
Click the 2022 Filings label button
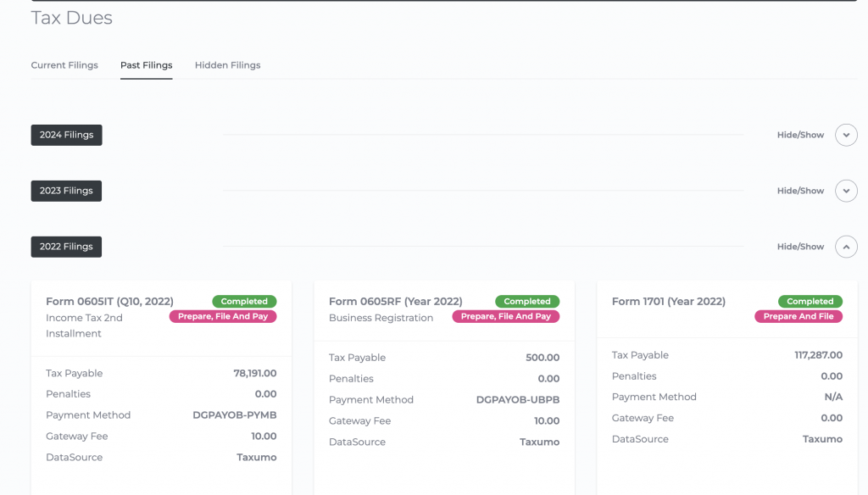(66, 247)
